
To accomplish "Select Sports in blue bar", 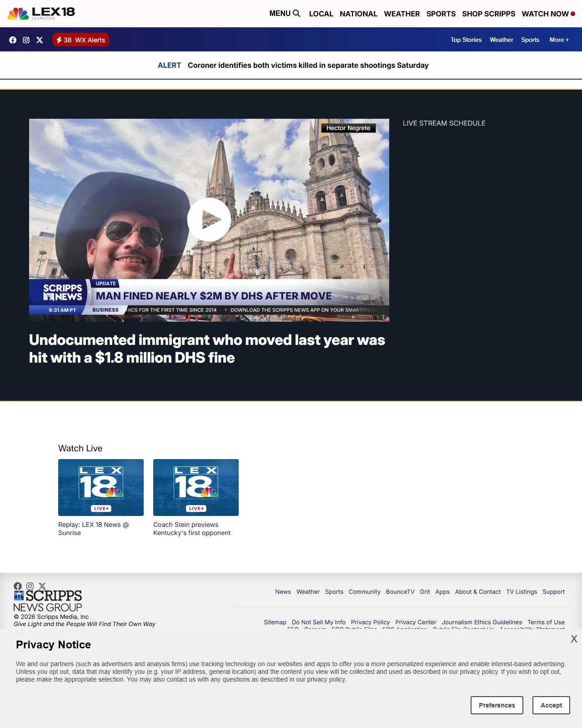I will 530,40.
